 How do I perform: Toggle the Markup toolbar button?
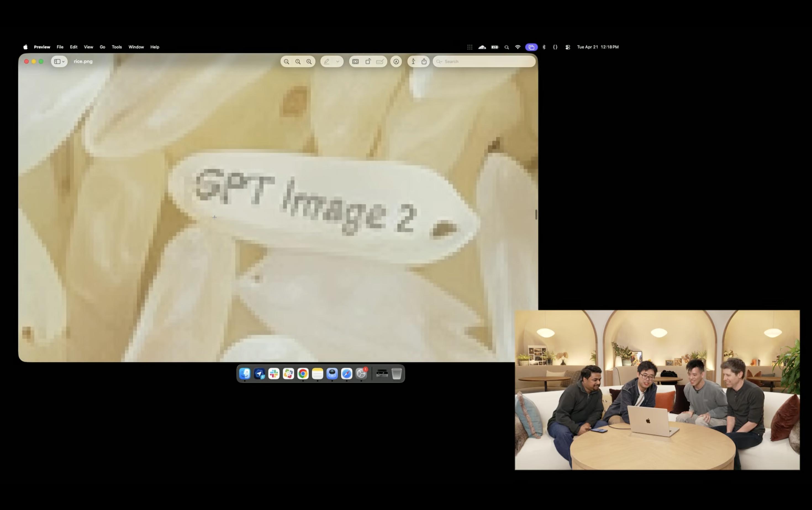[x=396, y=61]
